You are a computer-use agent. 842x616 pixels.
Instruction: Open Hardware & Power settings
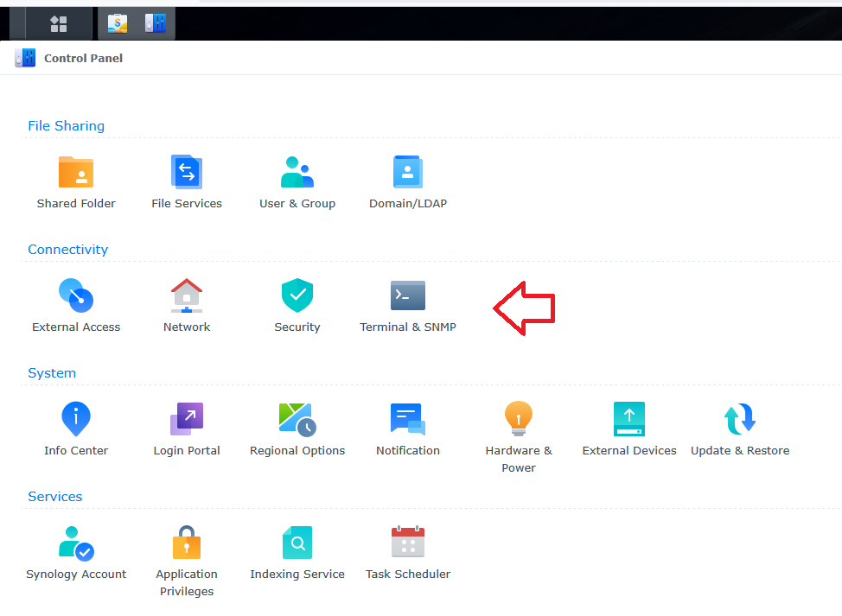pos(519,420)
